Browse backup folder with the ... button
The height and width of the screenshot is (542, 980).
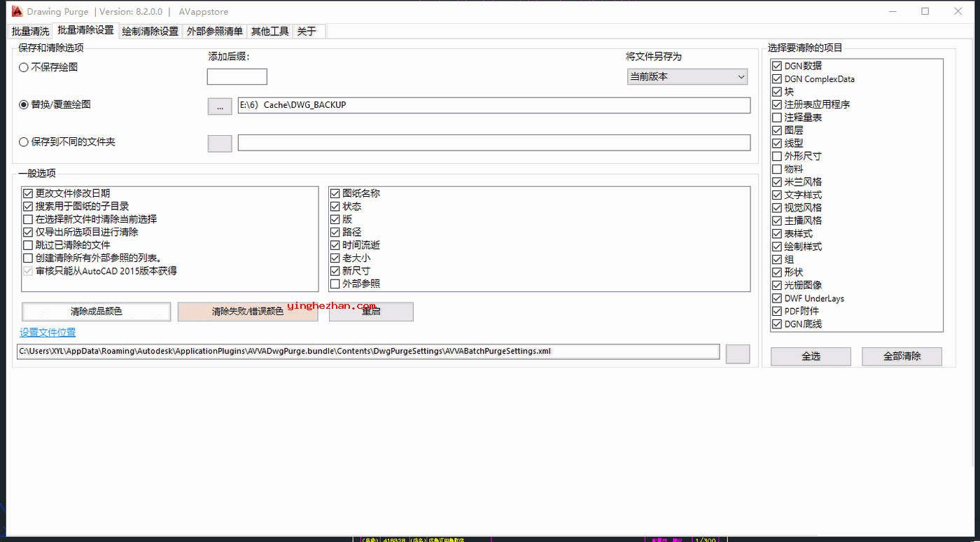pos(220,106)
